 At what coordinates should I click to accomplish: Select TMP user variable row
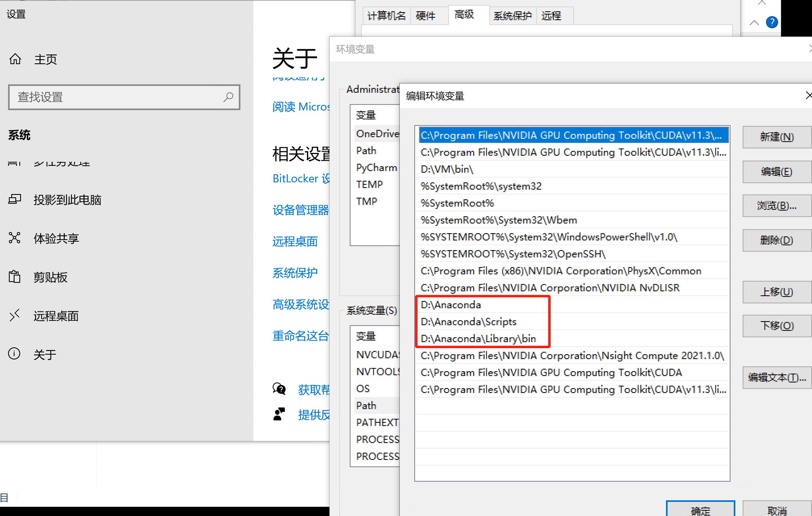pyautogui.click(x=377, y=201)
